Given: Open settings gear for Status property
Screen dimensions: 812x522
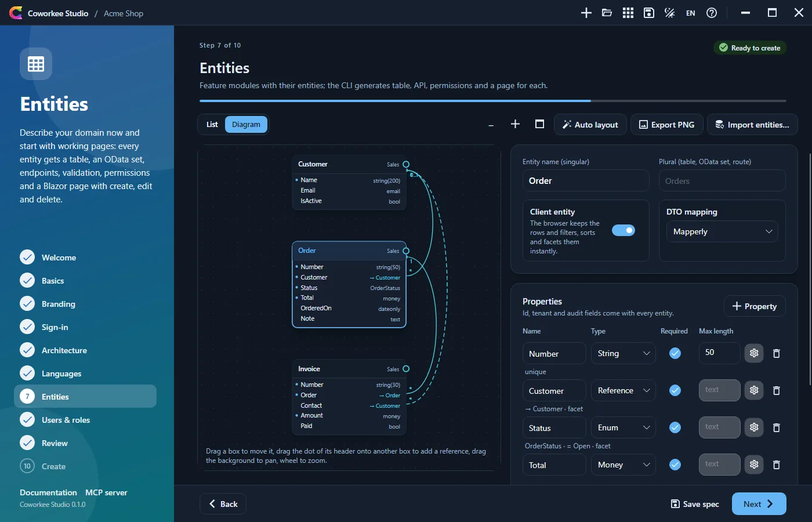Looking at the screenshot, I should pos(754,427).
